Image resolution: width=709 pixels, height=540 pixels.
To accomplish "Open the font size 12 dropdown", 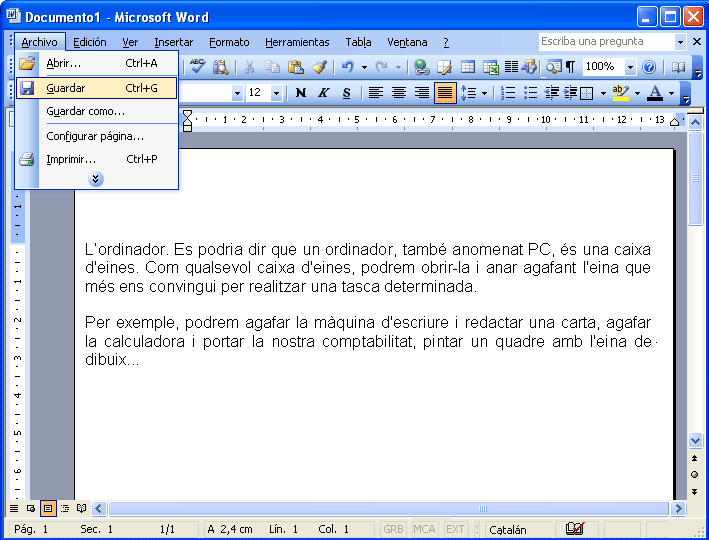I will click(x=276, y=93).
